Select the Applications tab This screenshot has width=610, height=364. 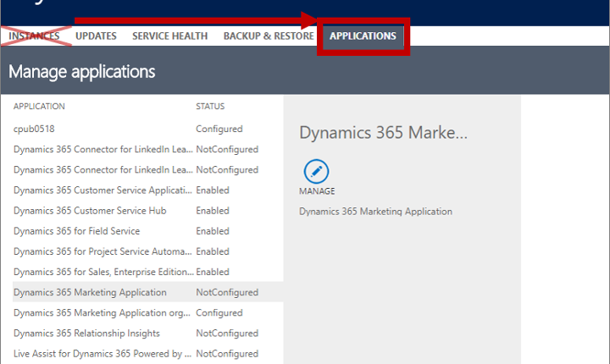click(363, 36)
